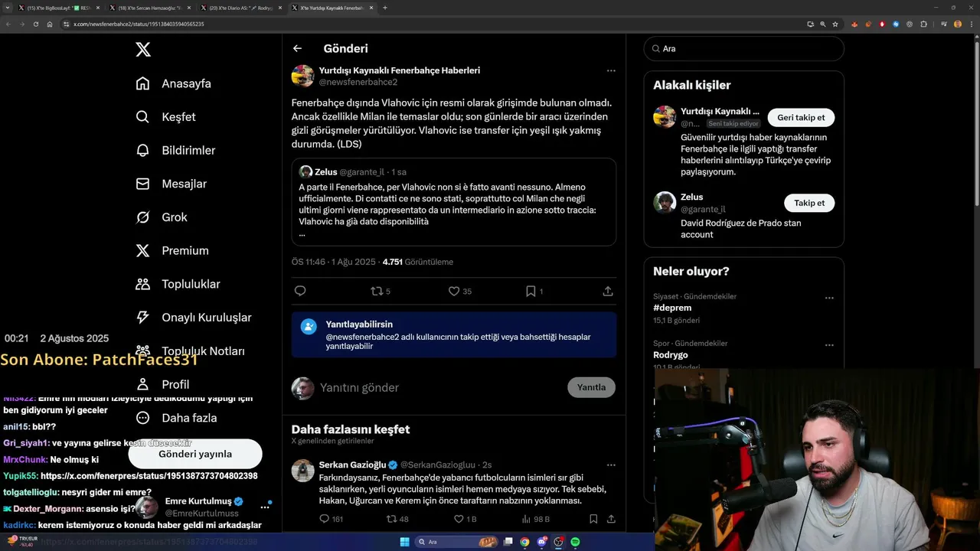Click the Profil person icon
This screenshot has width=980, height=551.
pyautogui.click(x=142, y=384)
